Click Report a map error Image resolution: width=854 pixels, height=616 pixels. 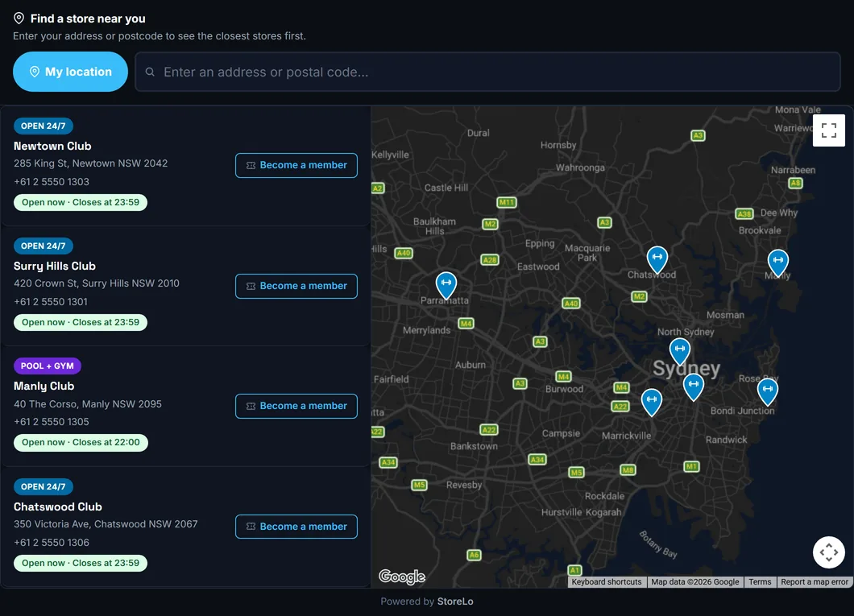(815, 581)
